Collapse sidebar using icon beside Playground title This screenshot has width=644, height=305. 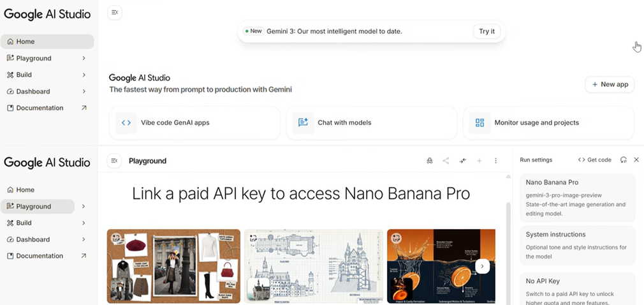coord(114,161)
